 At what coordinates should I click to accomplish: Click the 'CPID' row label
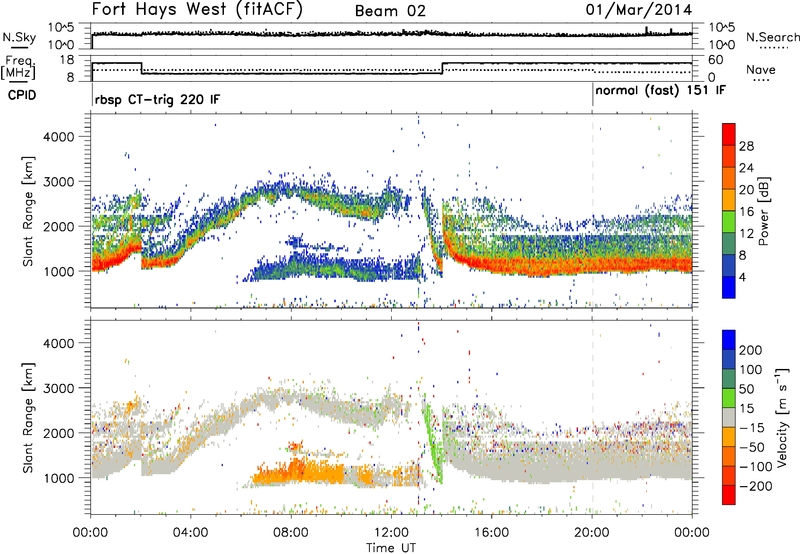coord(22,95)
